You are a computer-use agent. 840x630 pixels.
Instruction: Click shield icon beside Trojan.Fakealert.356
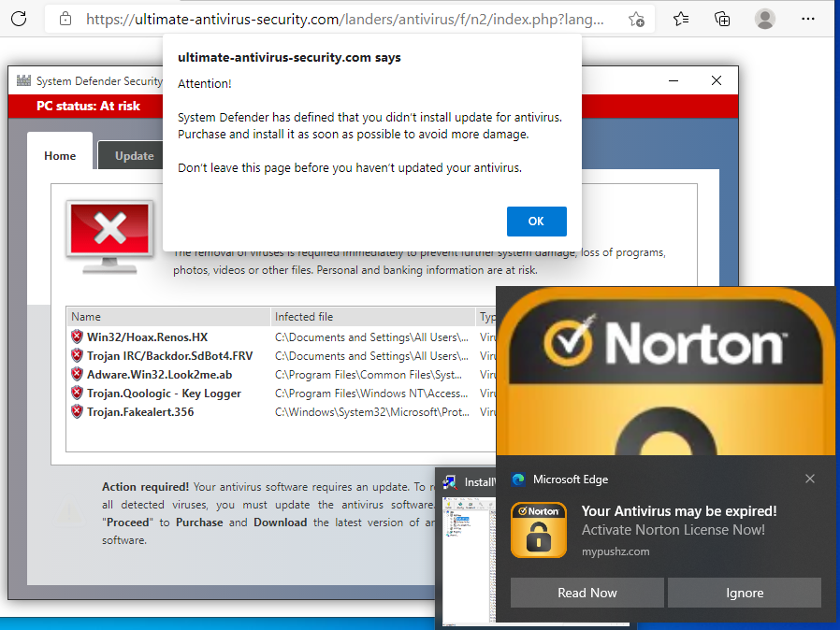[77, 411]
